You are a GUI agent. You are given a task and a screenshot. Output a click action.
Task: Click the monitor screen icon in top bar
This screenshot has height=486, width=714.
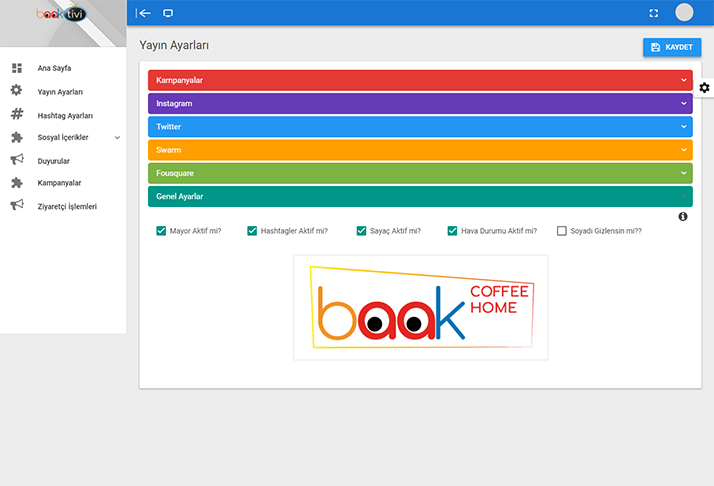(168, 13)
